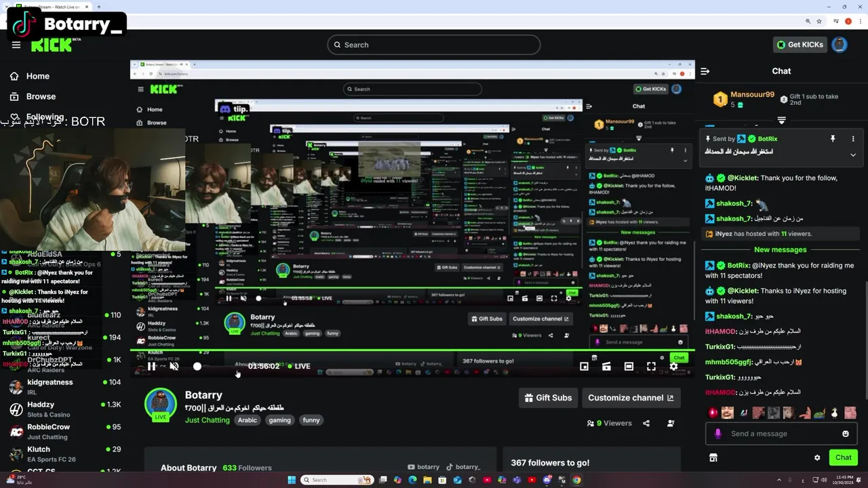Share the channel via share icon
This screenshot has height=488, width=868.
coord(646,423)
